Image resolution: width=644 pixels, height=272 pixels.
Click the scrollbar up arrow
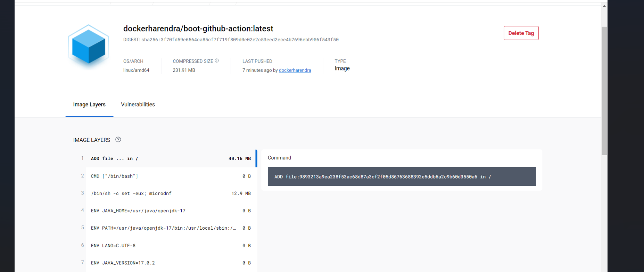click(x=604, y=6)
